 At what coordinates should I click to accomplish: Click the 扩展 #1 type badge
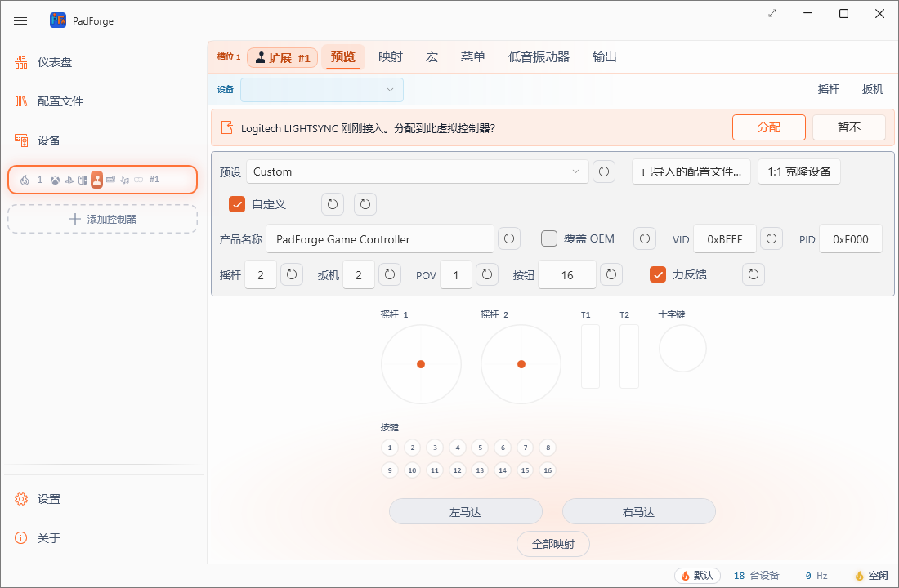click(282, 57)
